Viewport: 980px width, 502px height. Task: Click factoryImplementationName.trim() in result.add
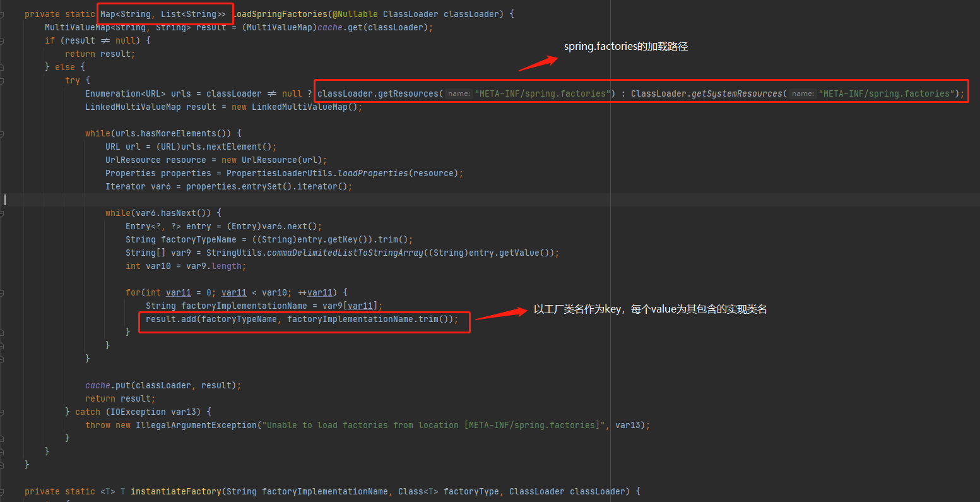pos(368,319)
